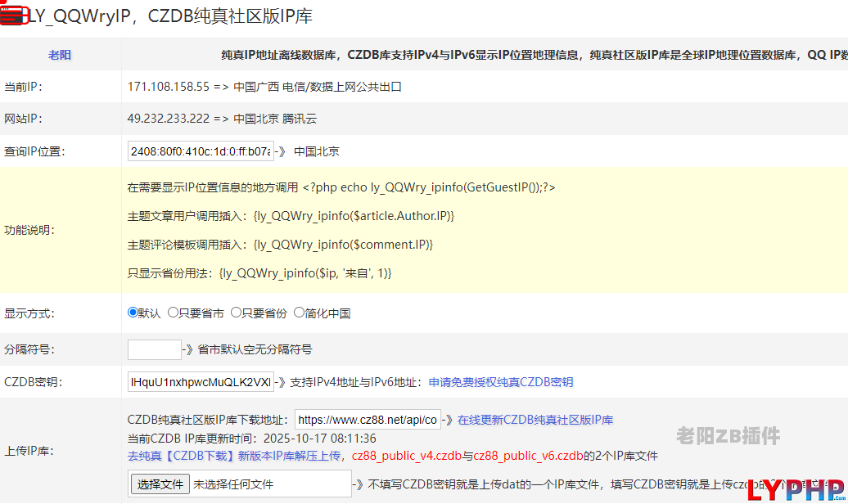Select the 只要省市 radio option
The image size is (848, 504).
174,313
